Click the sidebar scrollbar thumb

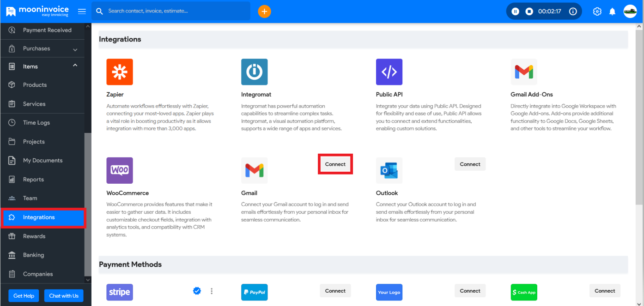coord(88,205)
